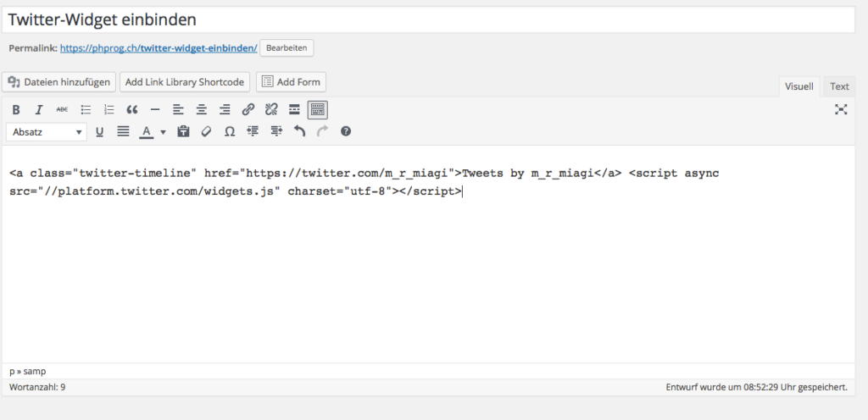The width and height of the screenshot is (868, 420).
Task: Paste as plain text
Action: pos(183,131)
